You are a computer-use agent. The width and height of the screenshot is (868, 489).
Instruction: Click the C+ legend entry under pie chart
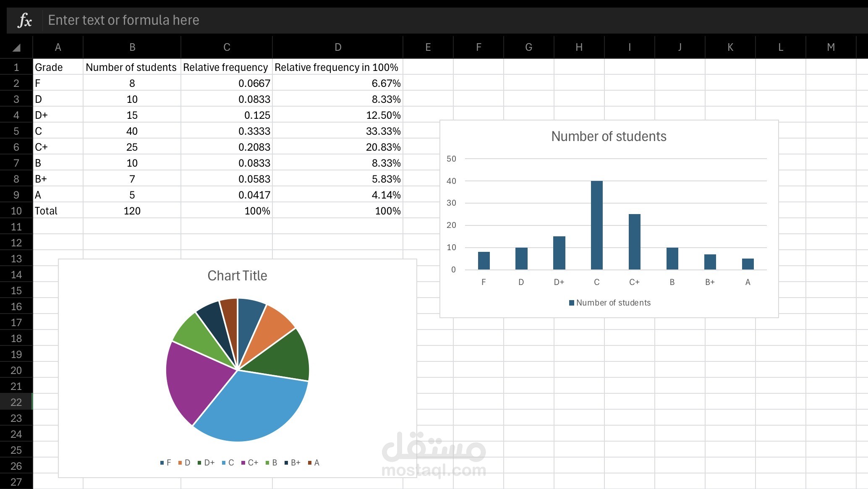tap(250, 463)
